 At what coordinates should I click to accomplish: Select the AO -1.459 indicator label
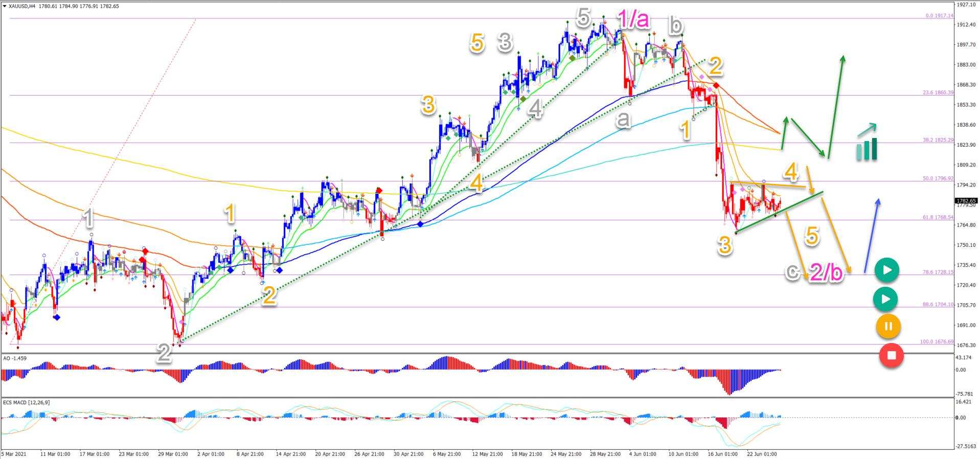pos(15,358)
